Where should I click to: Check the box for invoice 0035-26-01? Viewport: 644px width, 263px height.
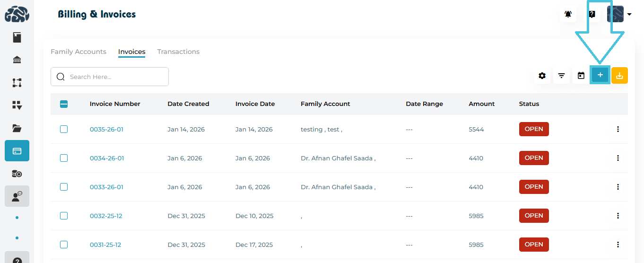tap(64, 129)
